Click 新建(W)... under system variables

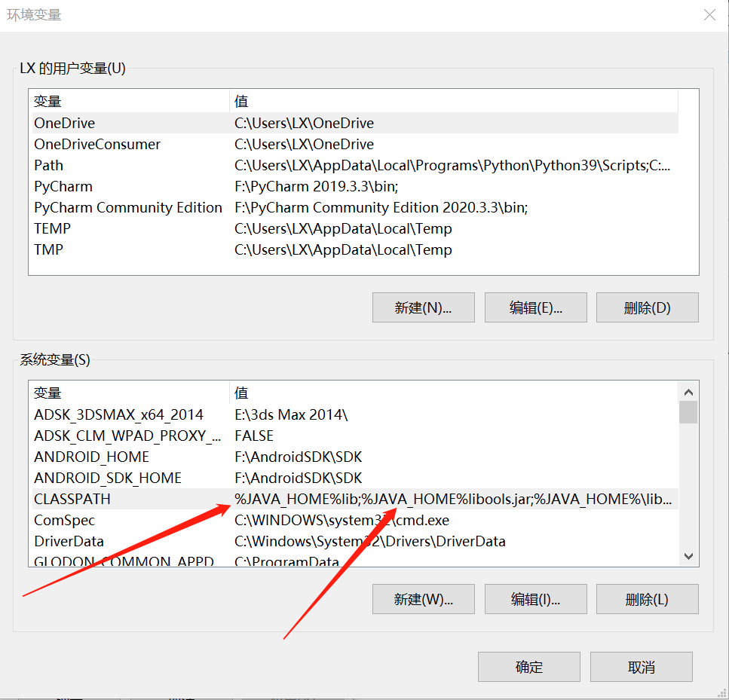(423, 599)
